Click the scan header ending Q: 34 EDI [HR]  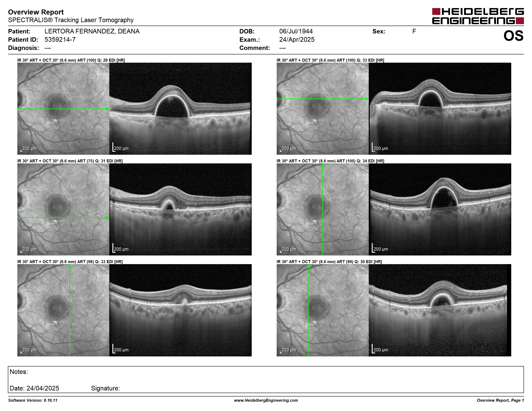pos(330,161)
